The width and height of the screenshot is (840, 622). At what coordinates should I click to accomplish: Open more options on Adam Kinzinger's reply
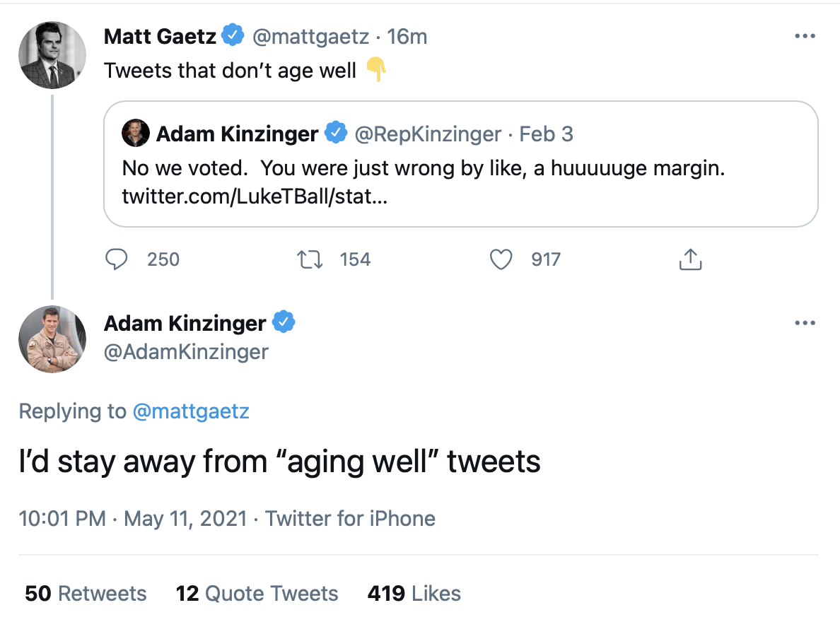click(x=805, y=324)
